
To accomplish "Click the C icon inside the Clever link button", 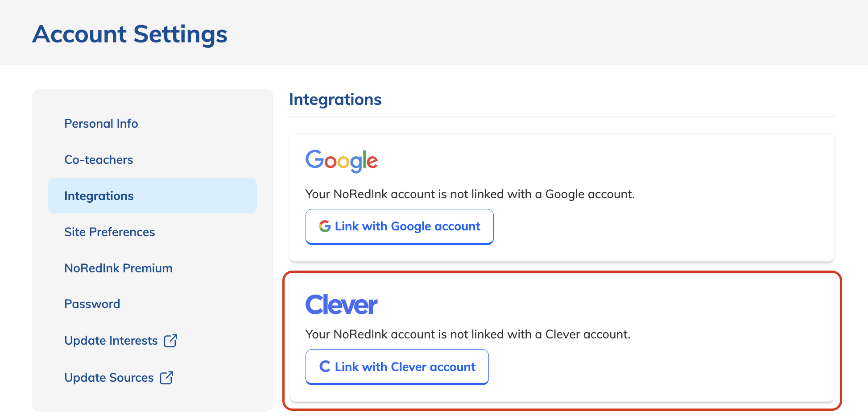I will tap(324, 367).
